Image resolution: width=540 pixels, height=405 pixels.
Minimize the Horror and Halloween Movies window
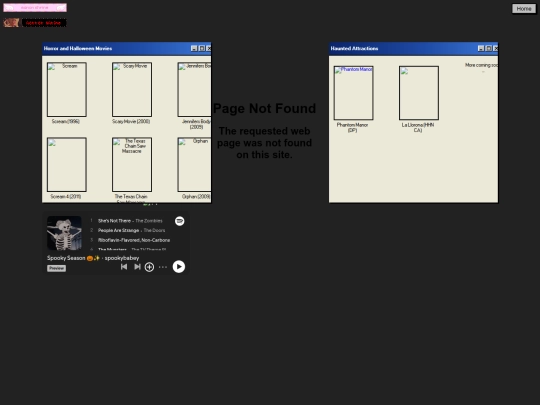point(194,49)
